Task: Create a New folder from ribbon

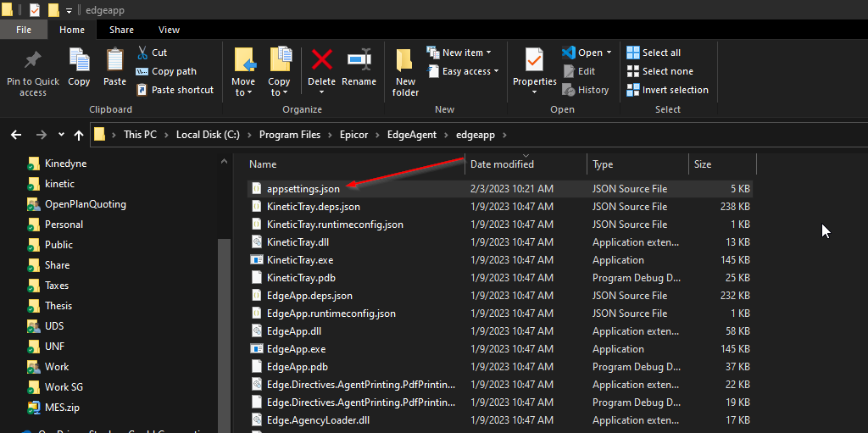Action: (x=405, y=61)
